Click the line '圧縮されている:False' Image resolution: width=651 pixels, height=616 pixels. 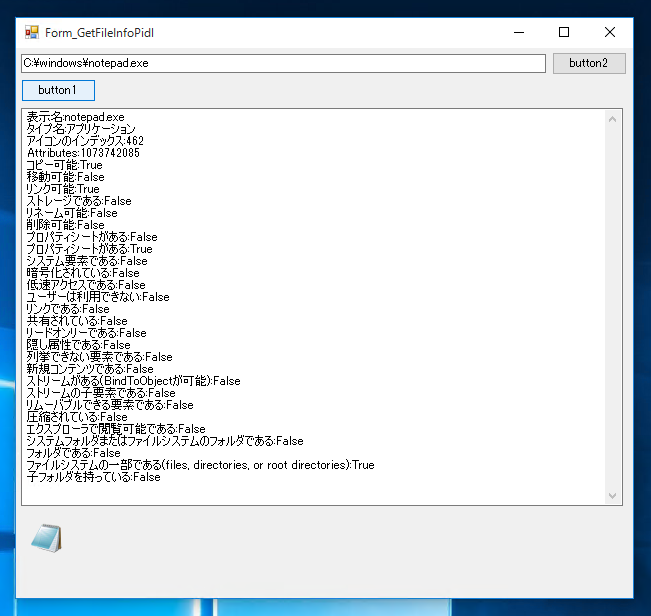(x=77, y=418)
